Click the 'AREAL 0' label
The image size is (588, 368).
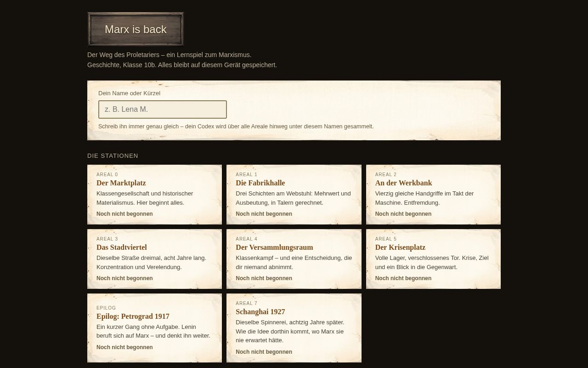pyautogui.click(x=107, y=174)
